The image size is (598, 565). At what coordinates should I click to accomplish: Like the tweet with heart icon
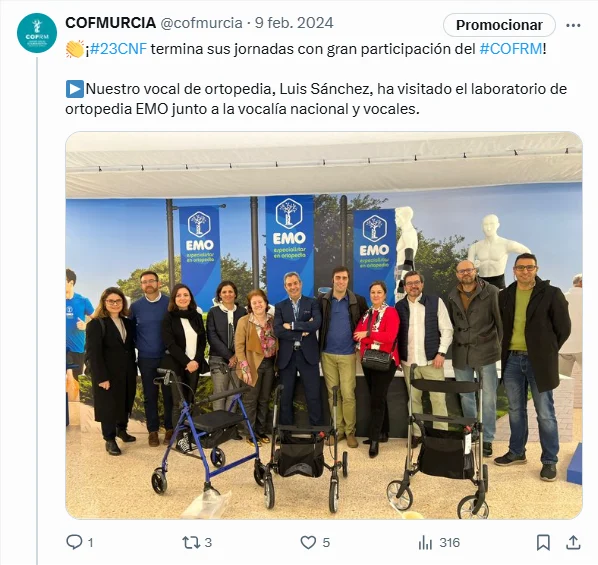pos(308,542)
